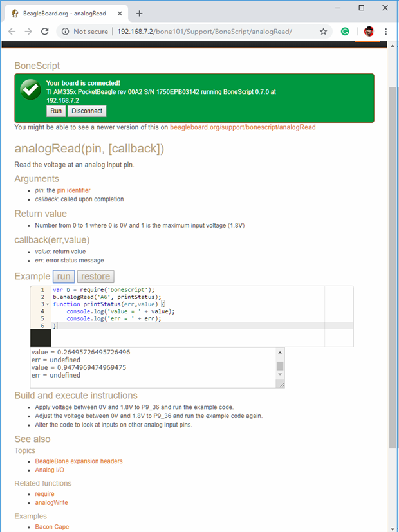Open a new tab with plus button
Screen dimensions: 399x532
pos(139,14)
